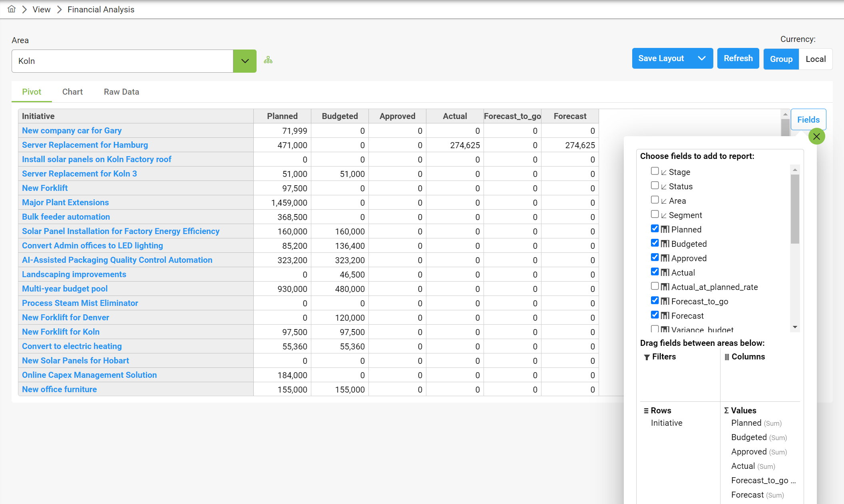Click the Refresh button
The width and height of the screenshot is (844, 504).
pos(738,58)
